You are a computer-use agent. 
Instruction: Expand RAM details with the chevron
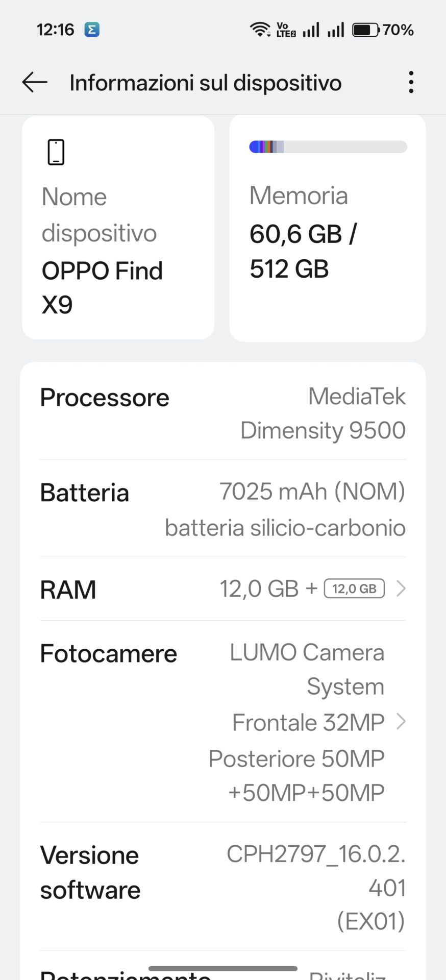[401, 589]
